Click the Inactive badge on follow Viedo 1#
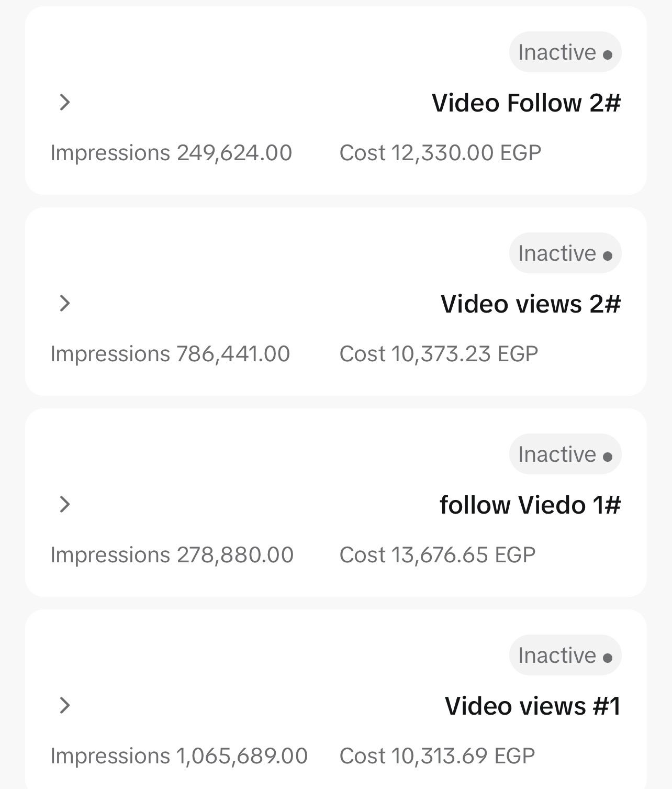Viewport: 672px width, 789px height. [565, 454]
